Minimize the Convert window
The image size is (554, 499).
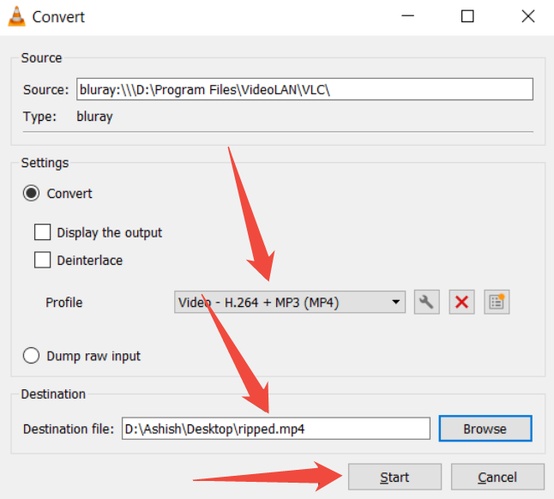(x=408, y=16)
